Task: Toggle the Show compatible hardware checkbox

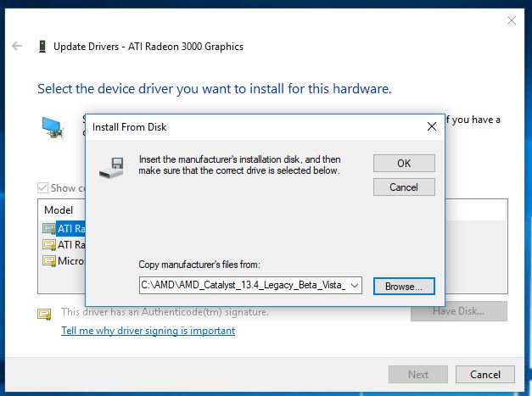Action: 42,188
